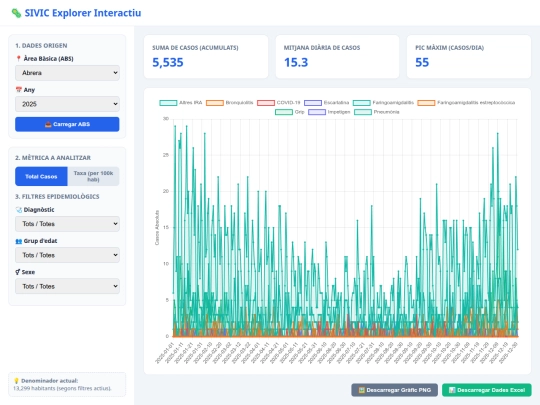
Task: Open the Any year dropdown showing 2025
Action: tap(67, 104)
